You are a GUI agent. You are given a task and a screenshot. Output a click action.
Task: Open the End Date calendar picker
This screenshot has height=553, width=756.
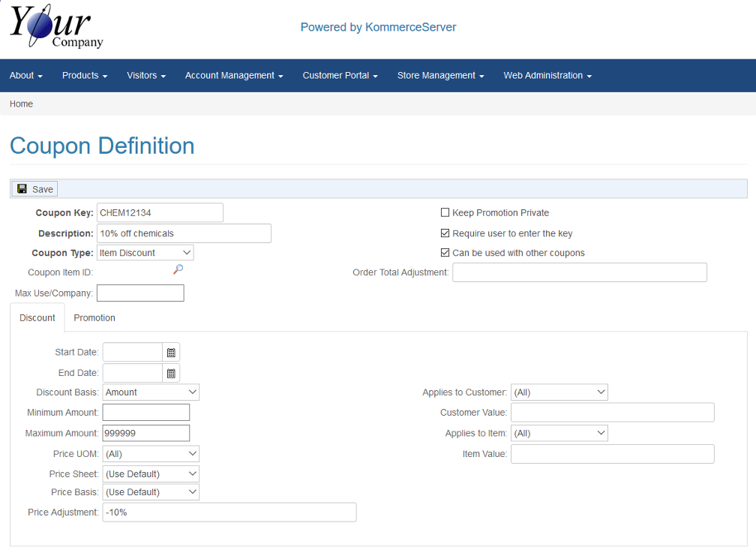point(171,373)
